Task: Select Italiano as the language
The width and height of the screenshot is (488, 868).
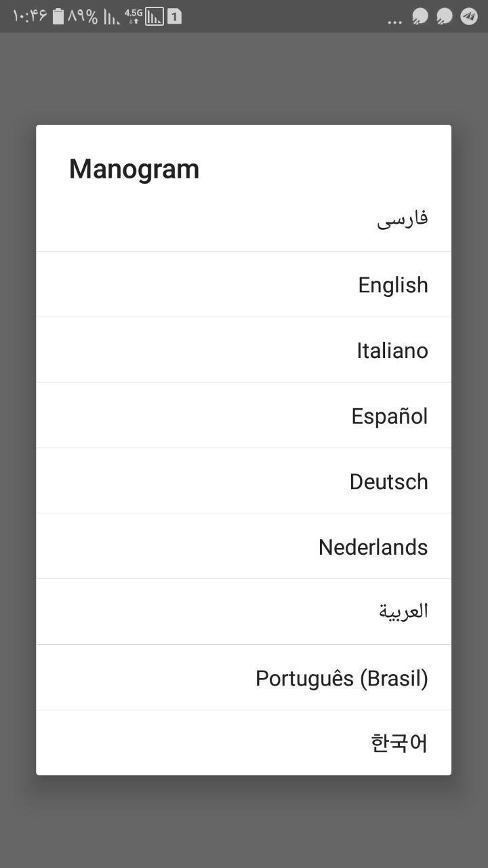Action: point(392,351)
